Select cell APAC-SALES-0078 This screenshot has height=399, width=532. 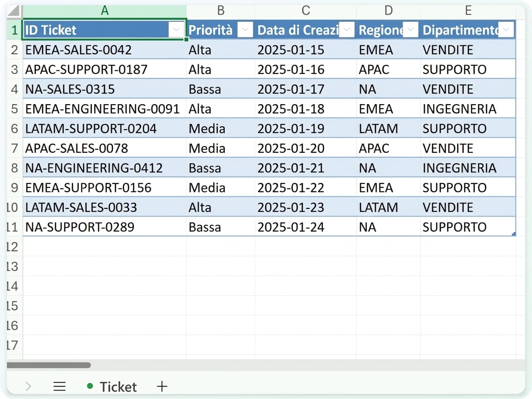[105, 148]
